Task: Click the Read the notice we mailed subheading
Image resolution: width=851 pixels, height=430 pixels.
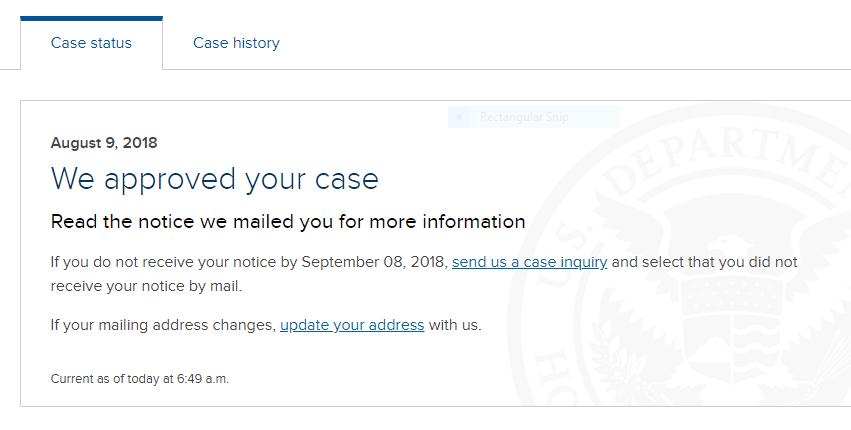Action: click(288, 222)
